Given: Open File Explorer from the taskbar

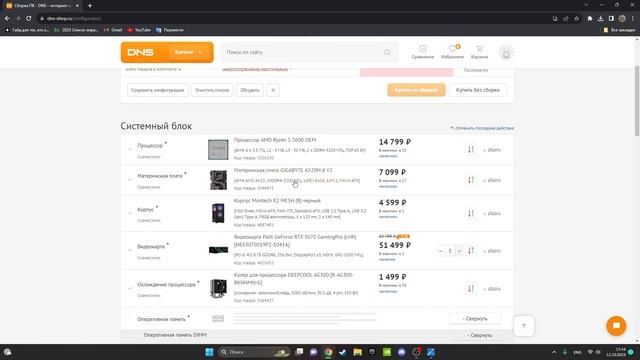Looking at the screenshot, I should pos(358,352).
